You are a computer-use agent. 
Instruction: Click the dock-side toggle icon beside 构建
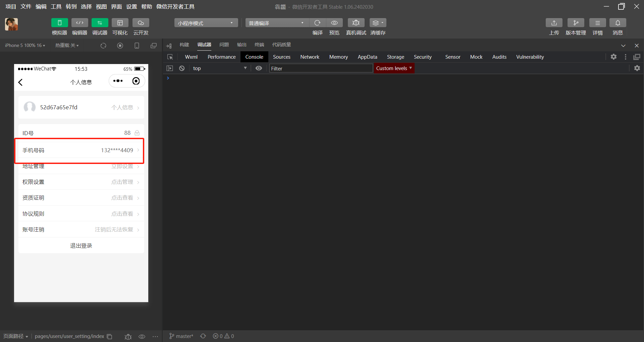(169, 46)
